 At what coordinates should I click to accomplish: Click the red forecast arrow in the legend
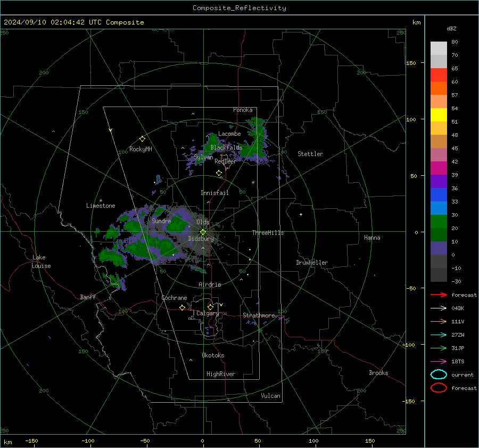(439, 295)
